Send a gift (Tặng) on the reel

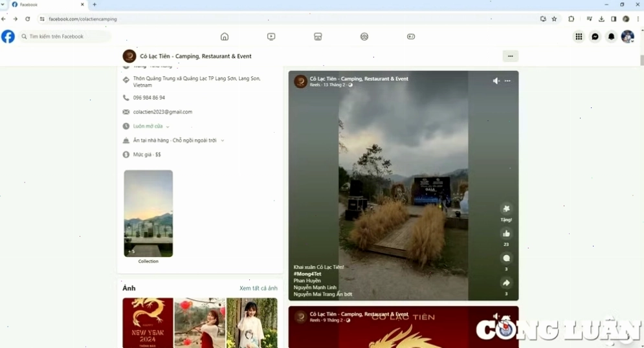click(x=506, y=209)
